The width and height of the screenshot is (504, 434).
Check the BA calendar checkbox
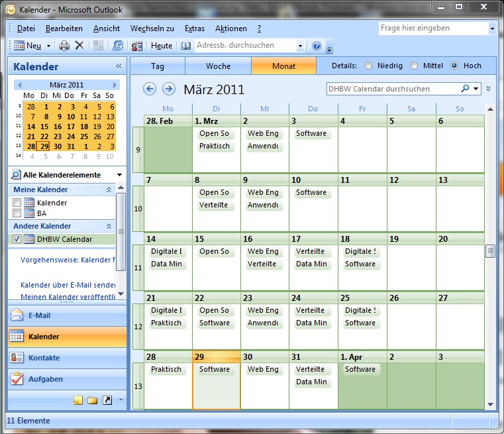(17, 213)
